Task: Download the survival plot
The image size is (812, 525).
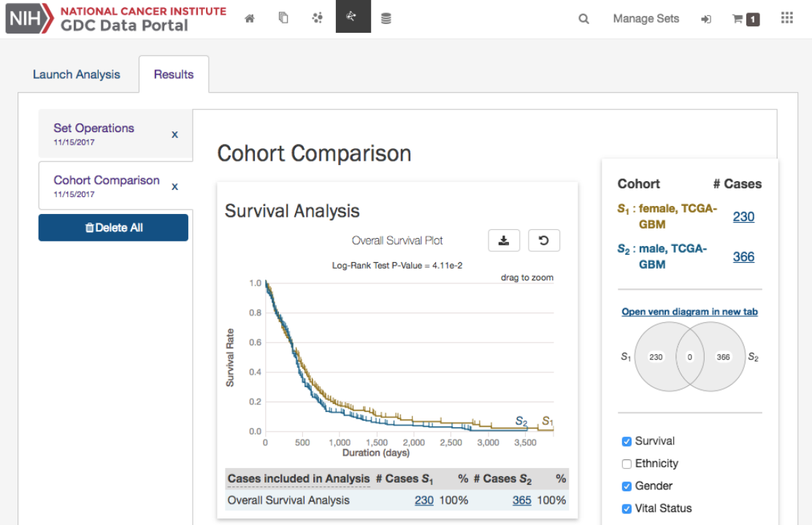Action: point(504,240)
